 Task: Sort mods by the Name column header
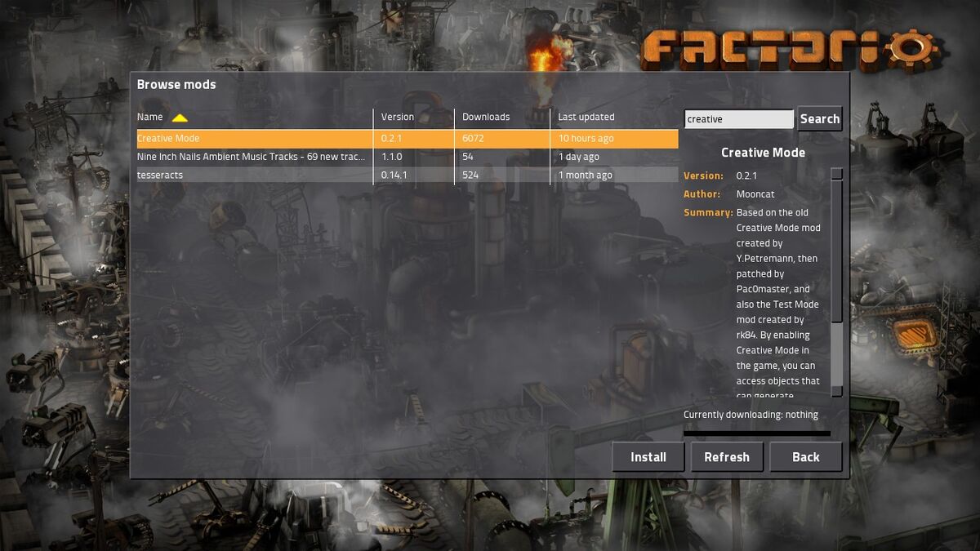click(149, 117)
